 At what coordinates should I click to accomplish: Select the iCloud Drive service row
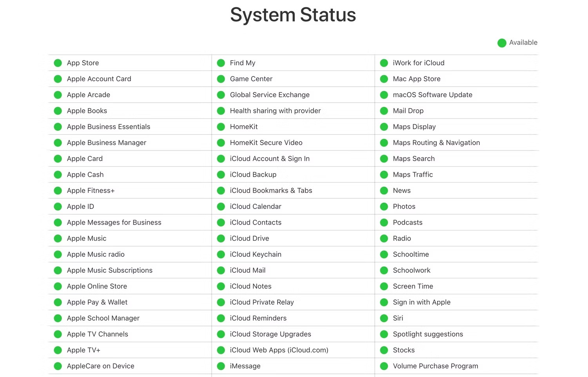coord(249,239)
